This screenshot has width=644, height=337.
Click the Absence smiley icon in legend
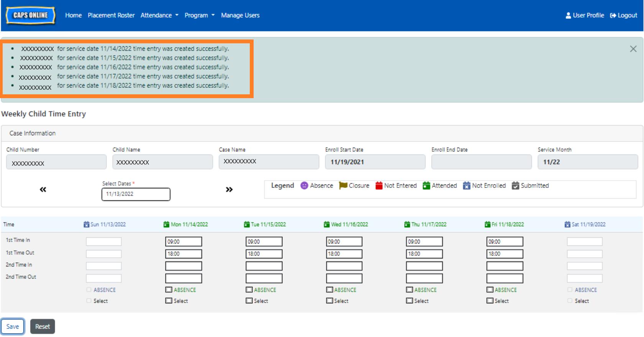point(304,186)
